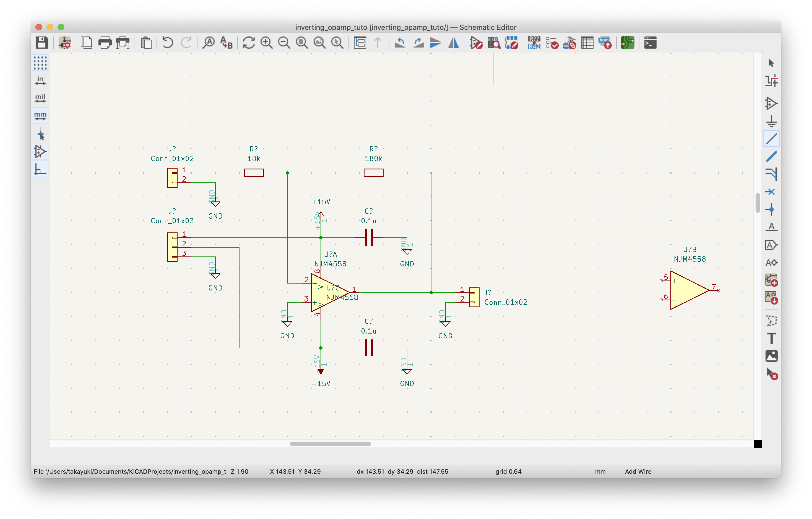Zoom to fit objects
The image size is (812, 519).
(x=319, y=43)
